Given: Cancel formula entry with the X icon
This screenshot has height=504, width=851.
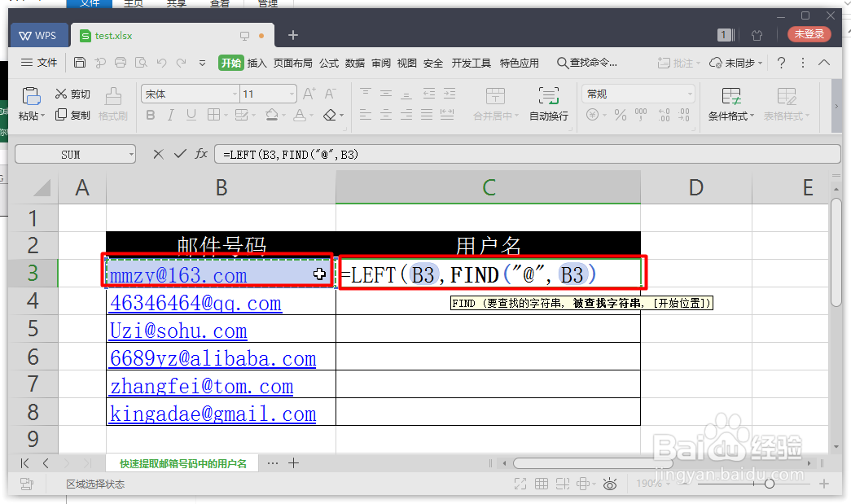Looking at the screenshot, I should pos(158,153).
